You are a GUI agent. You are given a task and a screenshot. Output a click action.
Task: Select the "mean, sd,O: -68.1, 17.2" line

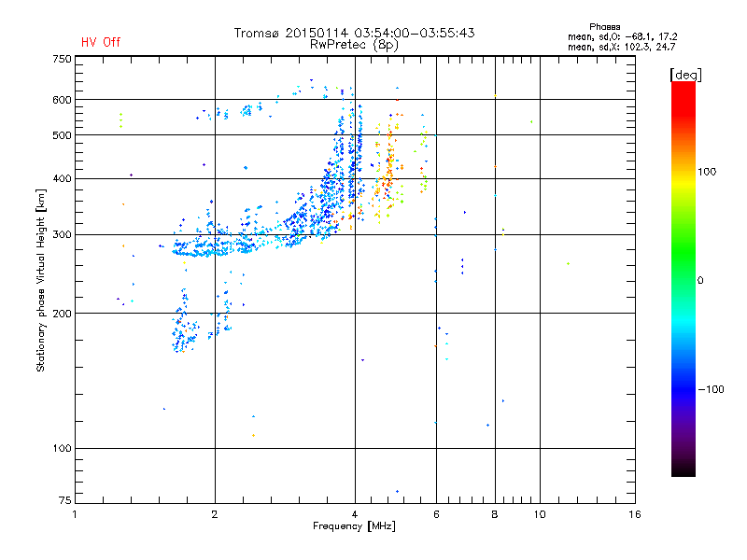point(622,36)
